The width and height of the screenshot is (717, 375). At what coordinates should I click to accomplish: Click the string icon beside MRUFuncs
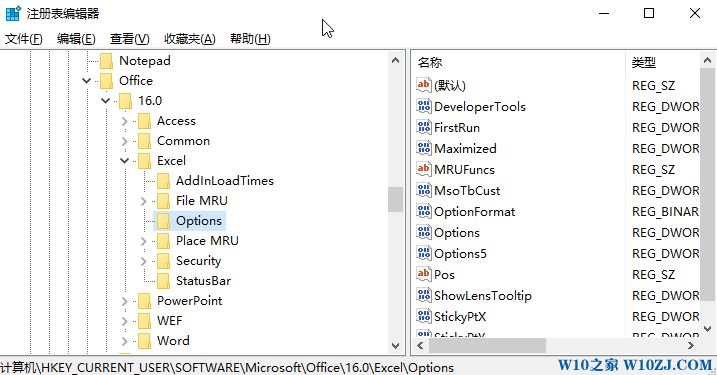423,169
